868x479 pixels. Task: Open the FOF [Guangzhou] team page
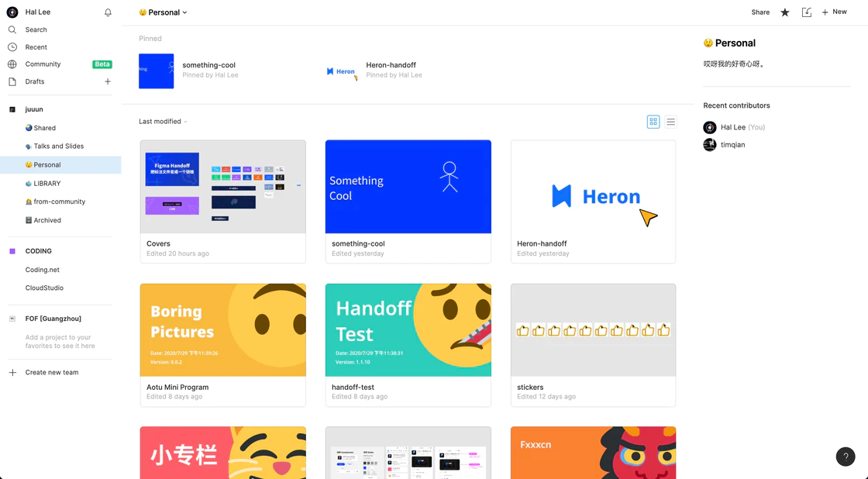pos(53,319)
